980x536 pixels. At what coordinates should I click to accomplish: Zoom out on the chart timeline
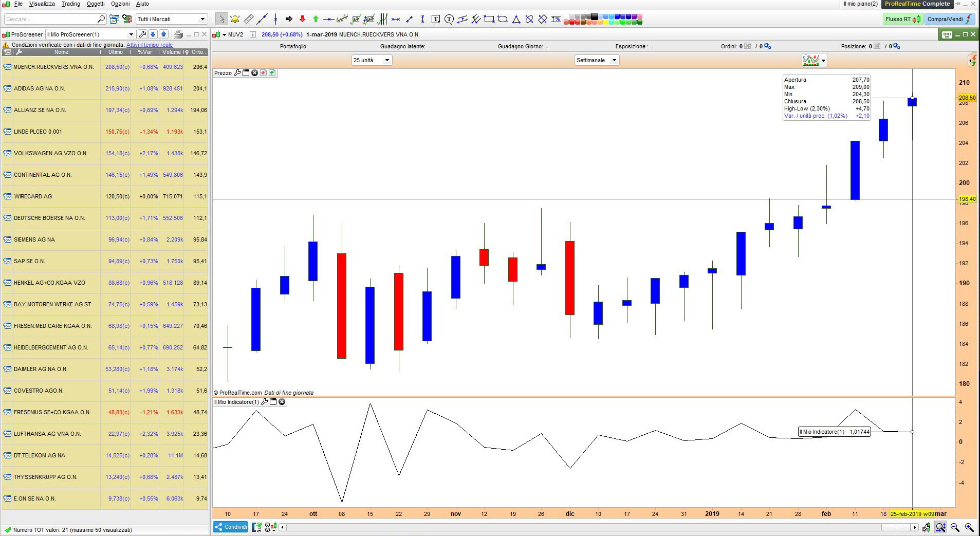(955, 527)
